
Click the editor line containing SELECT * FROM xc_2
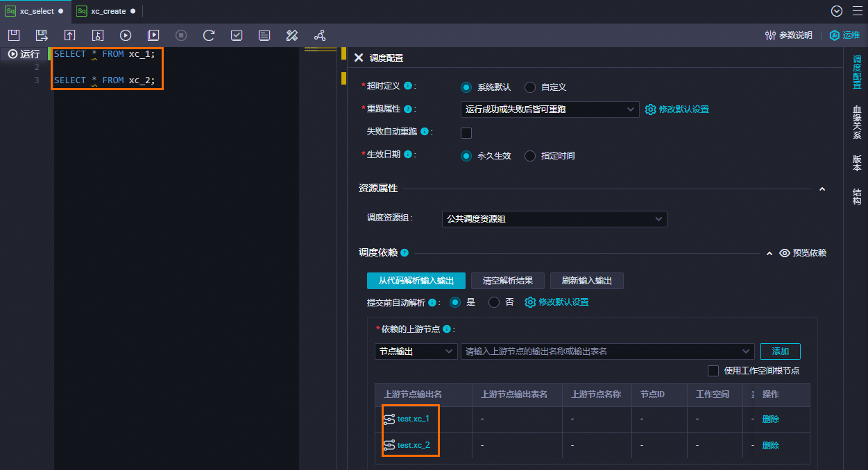point(105,80)
